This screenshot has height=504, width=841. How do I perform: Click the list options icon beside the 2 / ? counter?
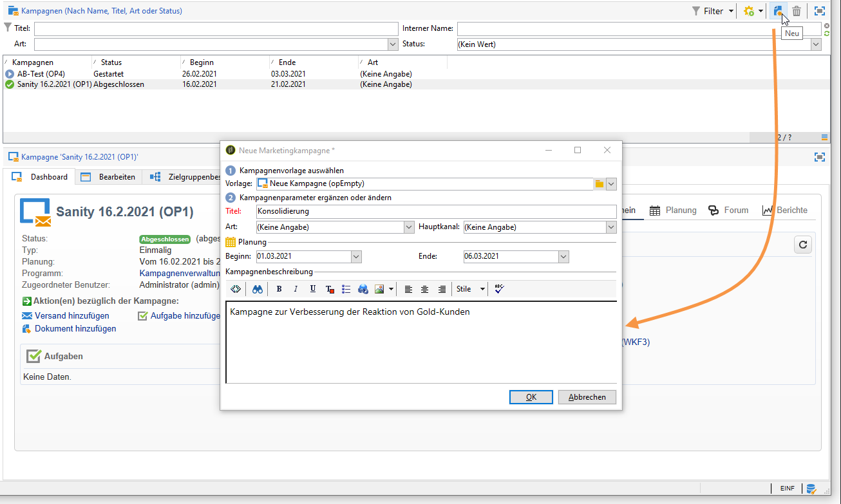824,137
